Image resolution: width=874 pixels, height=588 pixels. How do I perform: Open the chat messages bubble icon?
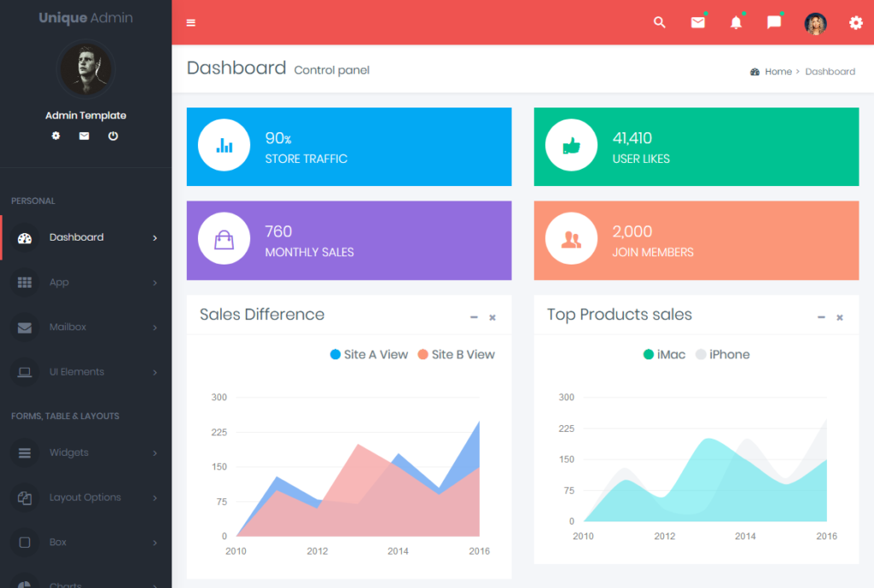(x=774, y=23)
